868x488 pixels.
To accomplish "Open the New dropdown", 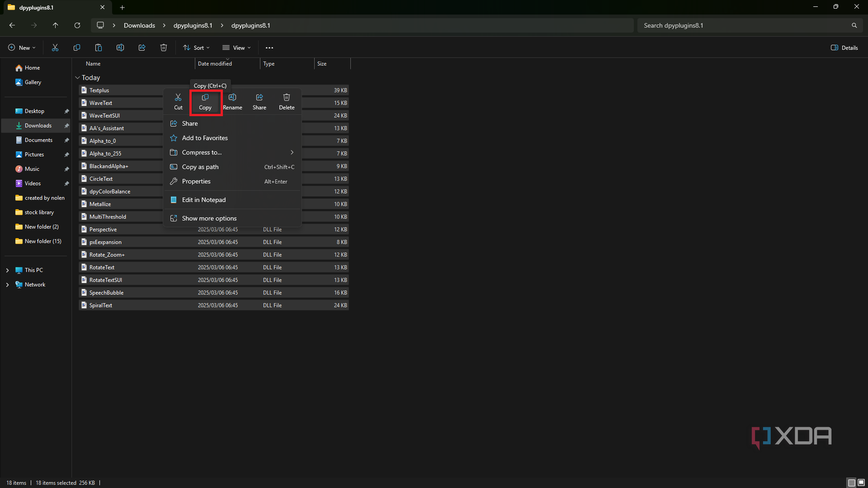I will click(22, 47).
